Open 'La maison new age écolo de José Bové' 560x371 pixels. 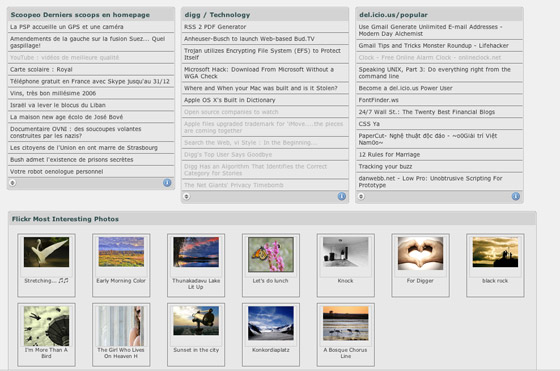point(66,117)
